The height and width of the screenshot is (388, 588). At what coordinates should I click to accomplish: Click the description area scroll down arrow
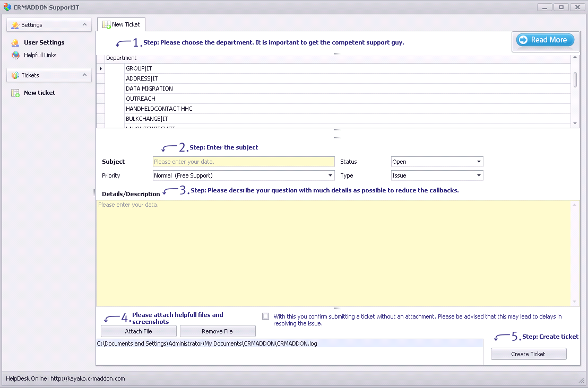[x=575, y=302]
